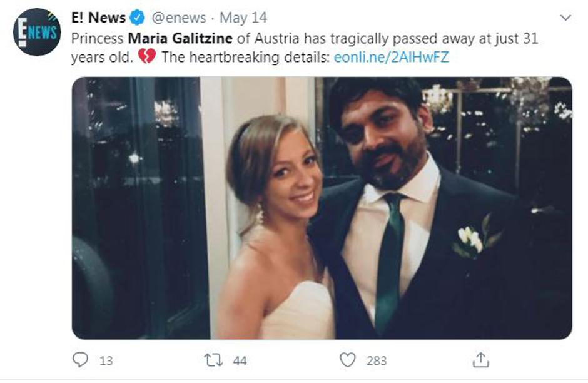588x383 pixels.
Task: Click the like count 283
Action: point(377,360)
